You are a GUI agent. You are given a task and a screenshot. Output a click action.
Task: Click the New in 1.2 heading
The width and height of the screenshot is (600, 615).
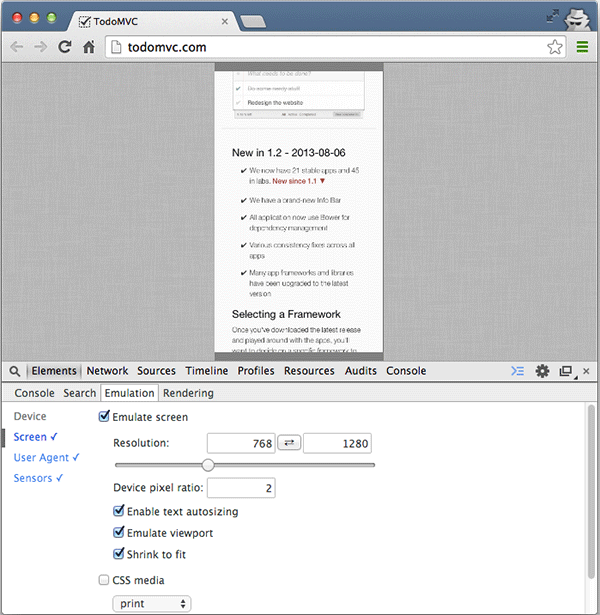click(289, 153)
